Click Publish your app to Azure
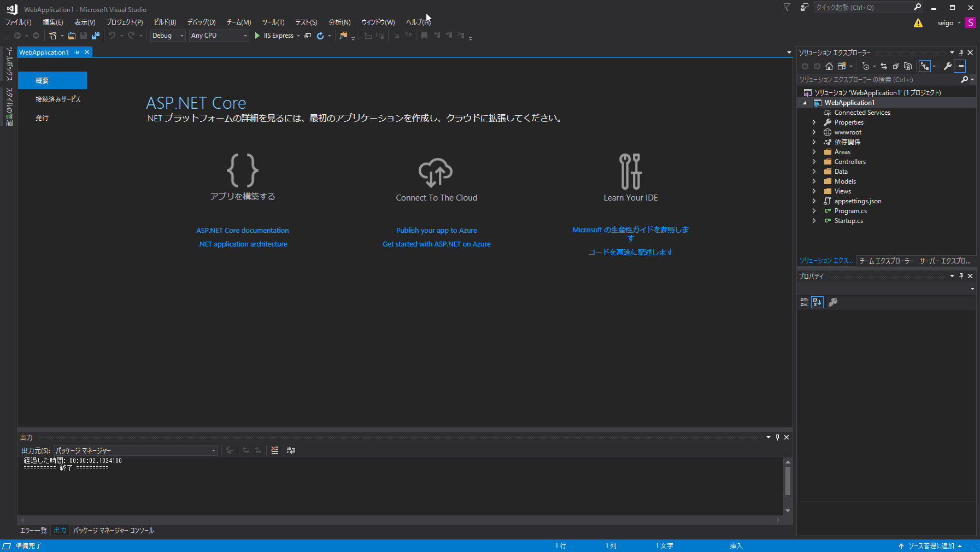 (x=436, y=230)
